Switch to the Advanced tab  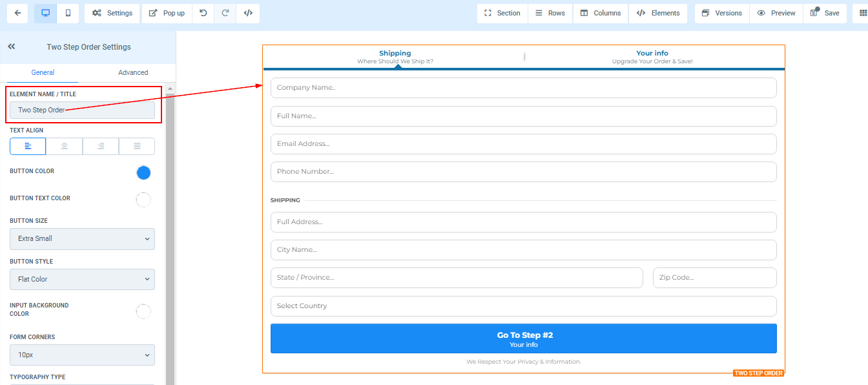tap(133, 72)
